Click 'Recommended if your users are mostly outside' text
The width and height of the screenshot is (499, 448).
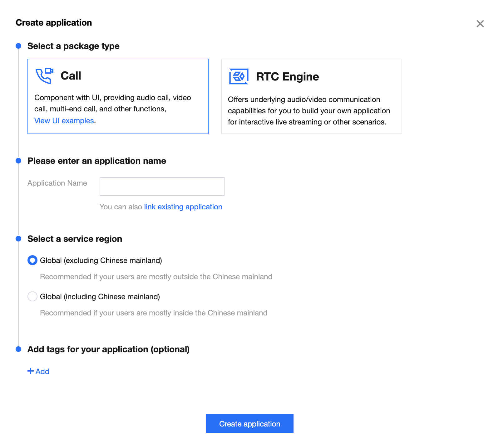[x=156, y=277]
